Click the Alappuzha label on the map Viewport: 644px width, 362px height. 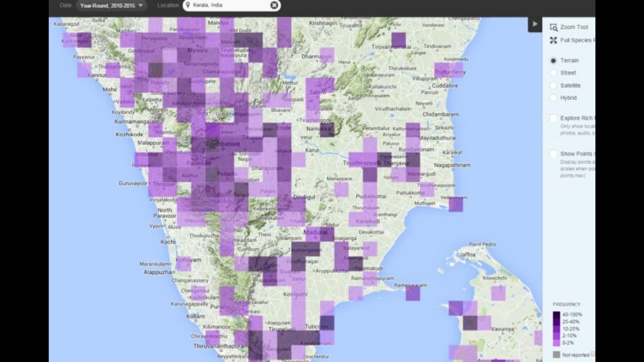(x=158, y=272)
